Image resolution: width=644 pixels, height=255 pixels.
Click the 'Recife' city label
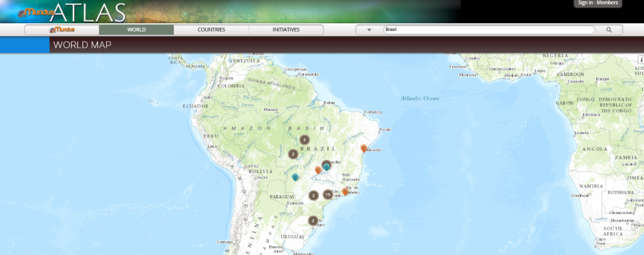[x=386, y=130]
